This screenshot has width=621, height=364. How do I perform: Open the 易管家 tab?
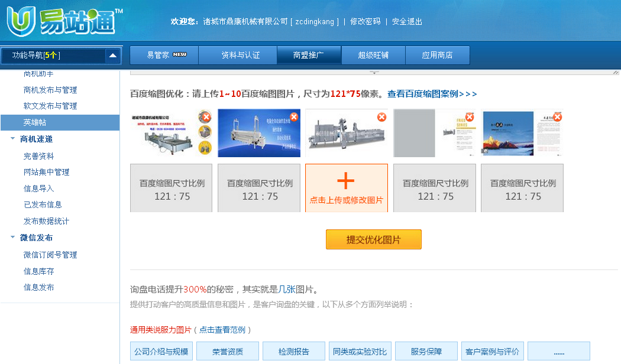coord(164,55)
